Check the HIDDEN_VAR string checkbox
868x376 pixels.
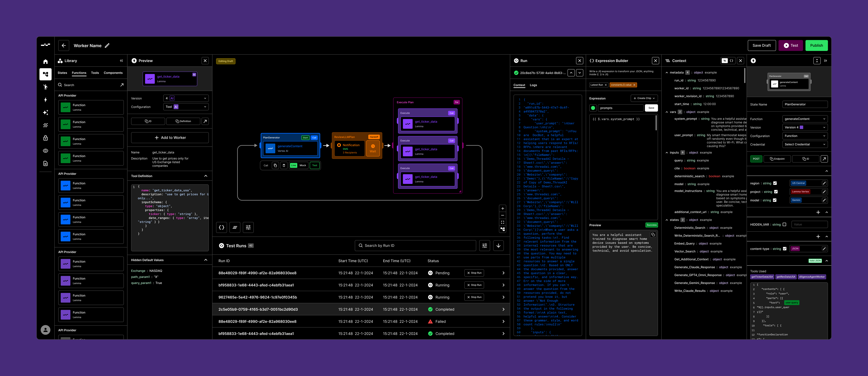coord(784,225)
